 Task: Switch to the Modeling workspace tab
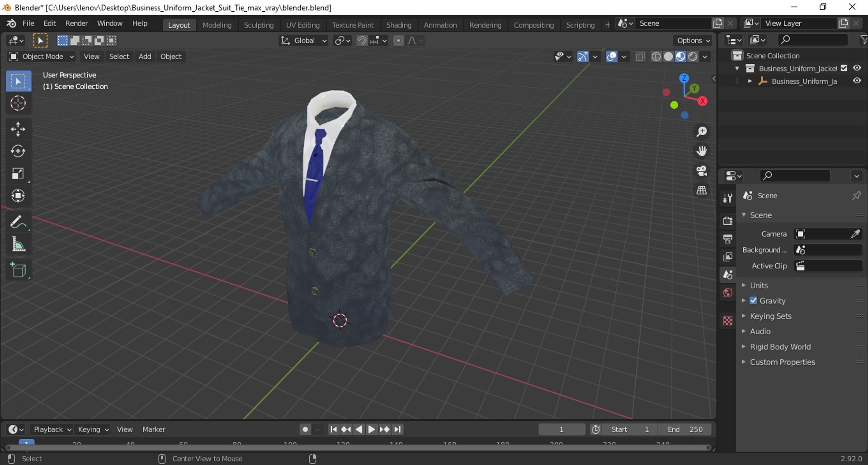point(217,25)
